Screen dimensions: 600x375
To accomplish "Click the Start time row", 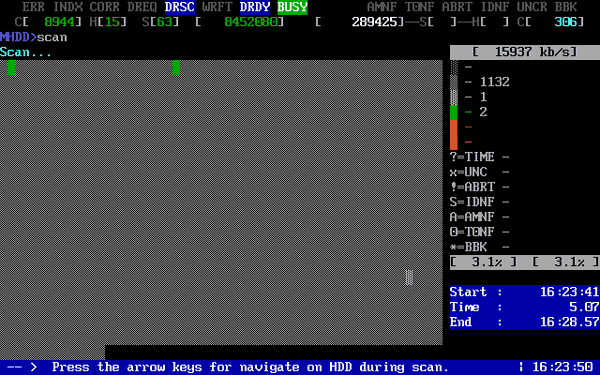I will [525, 292].
